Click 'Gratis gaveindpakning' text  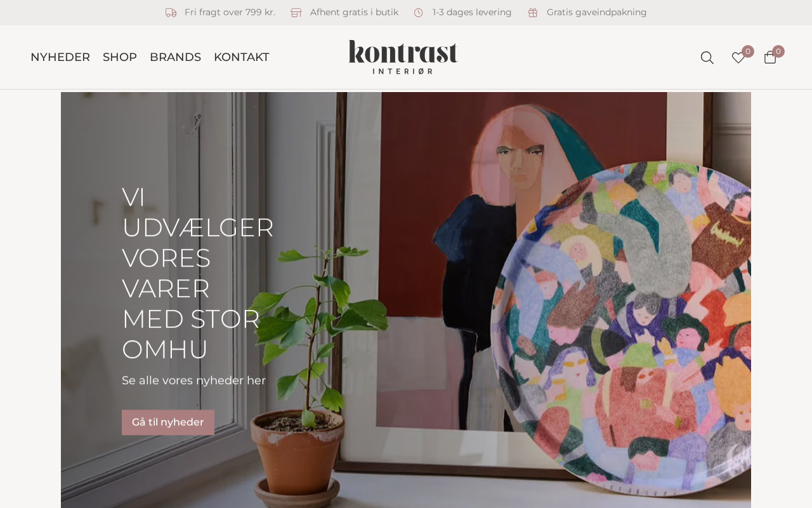pos(597,12)
